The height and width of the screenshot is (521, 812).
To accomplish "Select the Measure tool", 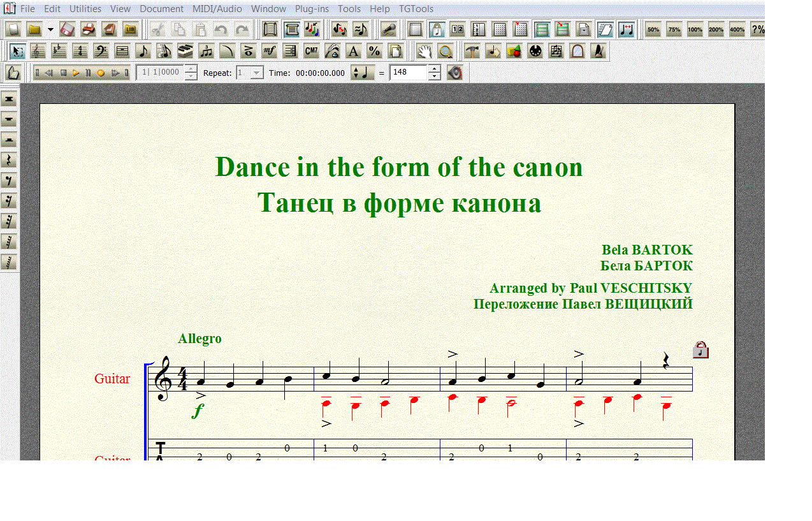I will click(x=122, y=51).
